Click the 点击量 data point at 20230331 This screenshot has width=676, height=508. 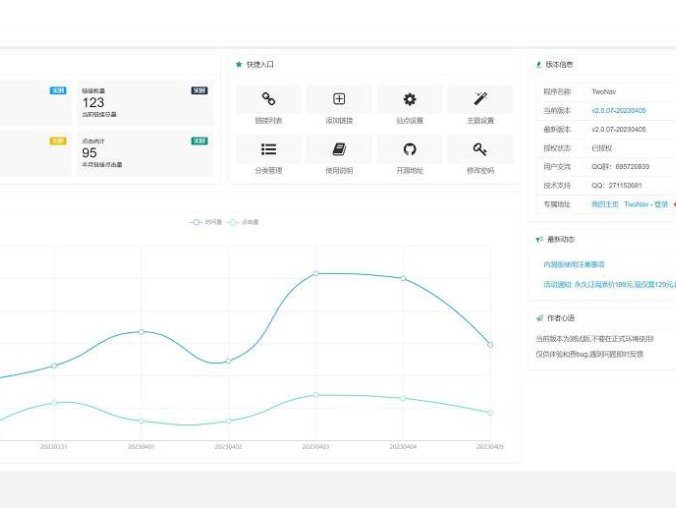click(54, 402)
